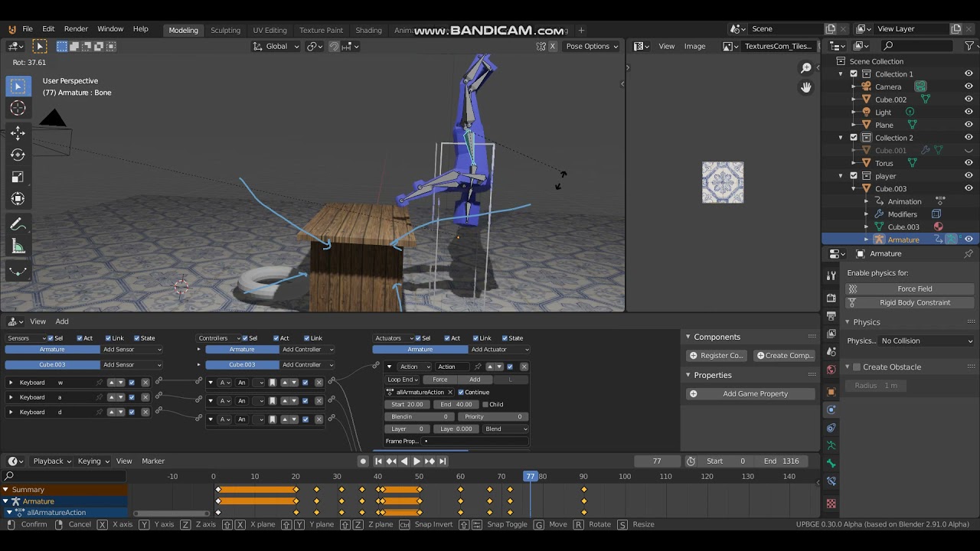Image resolution: width=980 pixels, height=551 pixels.
Task: Toggle the Create Obstacle checkbox
Action: tap(857, 367)
